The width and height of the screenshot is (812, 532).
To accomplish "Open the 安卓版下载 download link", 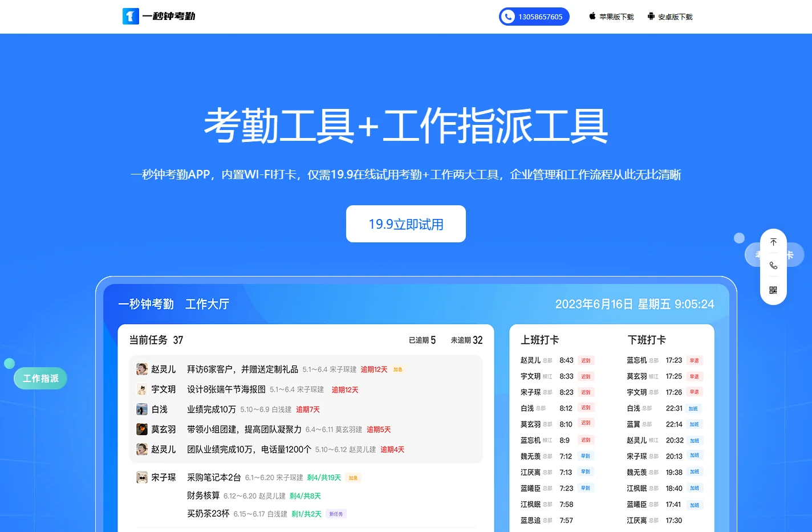I will [x=670, y=17].
